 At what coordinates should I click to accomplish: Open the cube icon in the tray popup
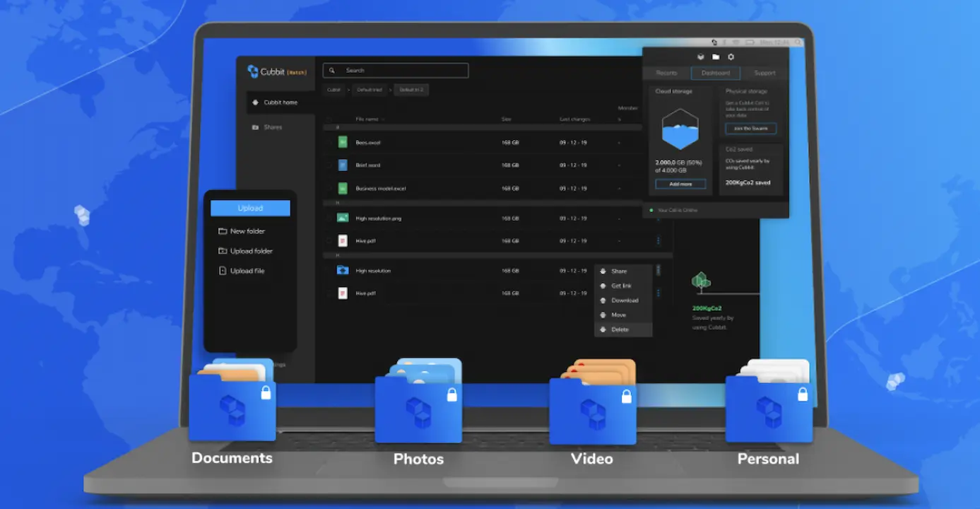click(x=700, y=57)
